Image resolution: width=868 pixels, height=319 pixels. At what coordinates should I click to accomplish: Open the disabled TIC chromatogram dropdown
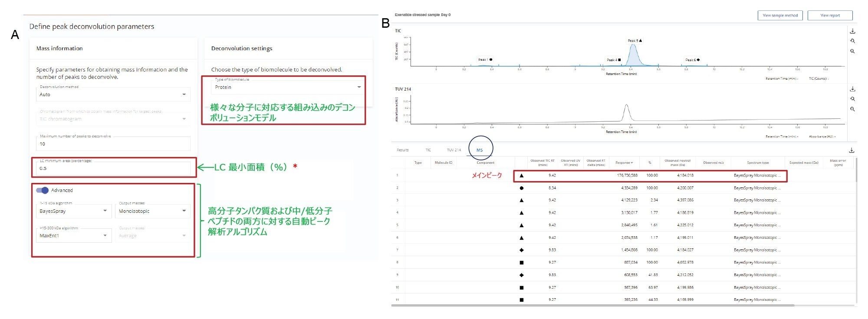(113, 119)
